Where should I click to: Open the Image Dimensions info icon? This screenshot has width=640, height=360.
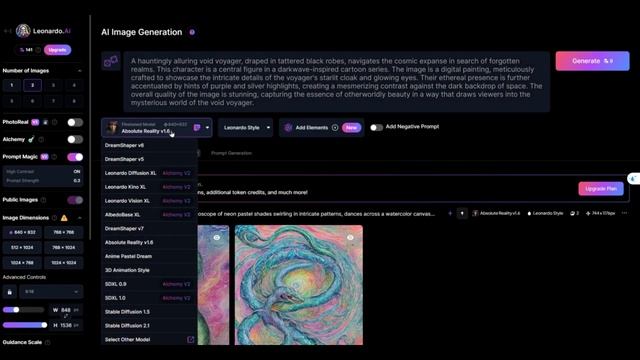coord(54,218)
